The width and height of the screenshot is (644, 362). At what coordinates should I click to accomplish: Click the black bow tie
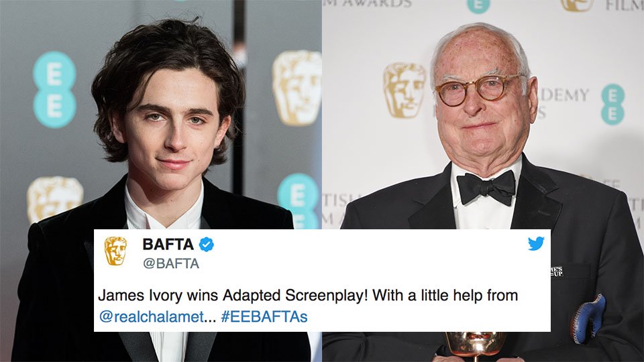[486, 188]
